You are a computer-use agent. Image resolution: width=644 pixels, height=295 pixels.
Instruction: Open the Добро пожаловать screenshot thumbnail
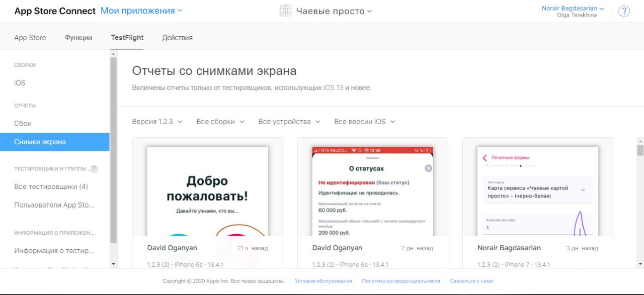(207, 191)
